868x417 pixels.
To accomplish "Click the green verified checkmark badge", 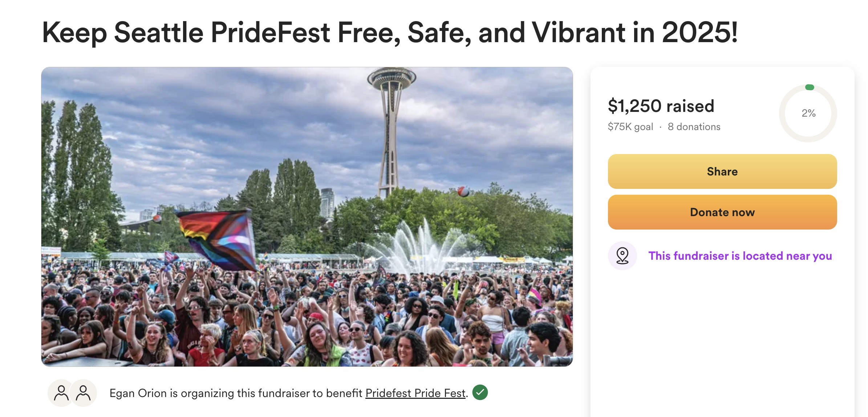I will coord(480,392).
